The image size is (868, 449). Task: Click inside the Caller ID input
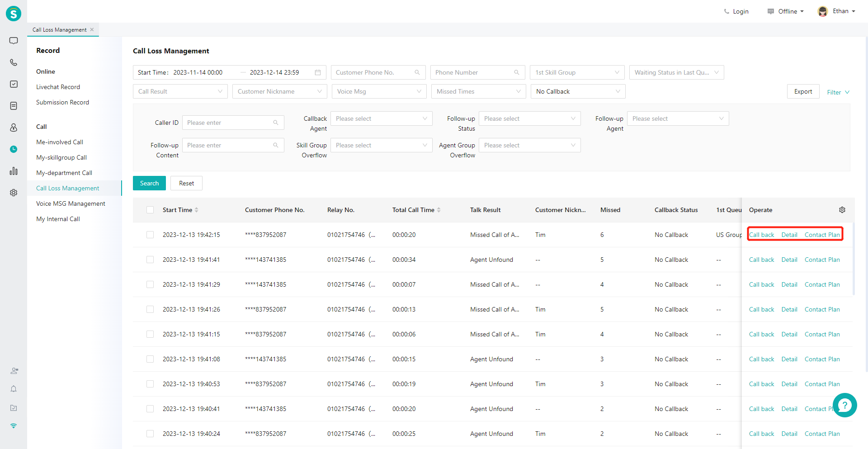coord(233,123)
